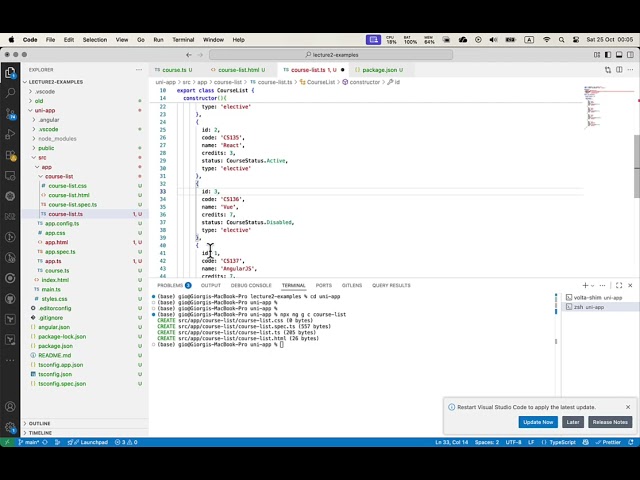Click Later button in notification
This screenshot has height=480, width=640.
573,422
